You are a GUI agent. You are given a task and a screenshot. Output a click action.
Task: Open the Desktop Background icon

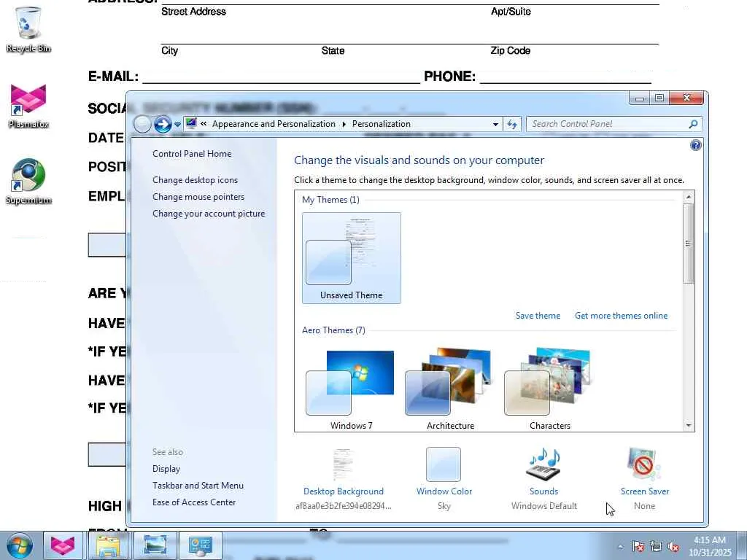(343, 464)
